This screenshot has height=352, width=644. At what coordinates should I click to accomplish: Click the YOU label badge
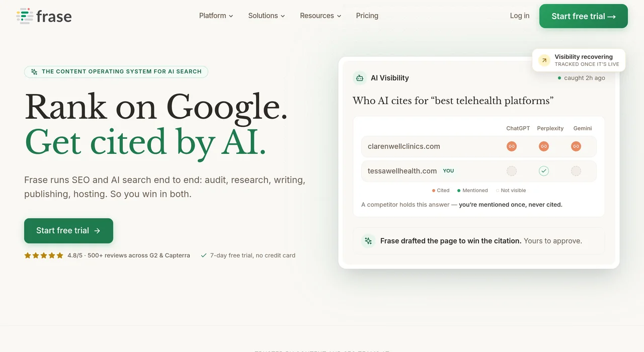tap(448, 171)
